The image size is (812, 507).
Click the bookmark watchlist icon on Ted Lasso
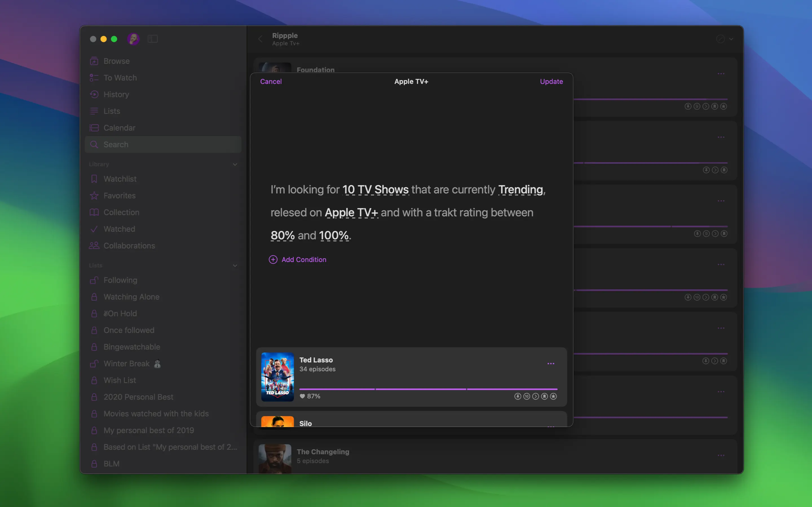click(x=545, y=396)
